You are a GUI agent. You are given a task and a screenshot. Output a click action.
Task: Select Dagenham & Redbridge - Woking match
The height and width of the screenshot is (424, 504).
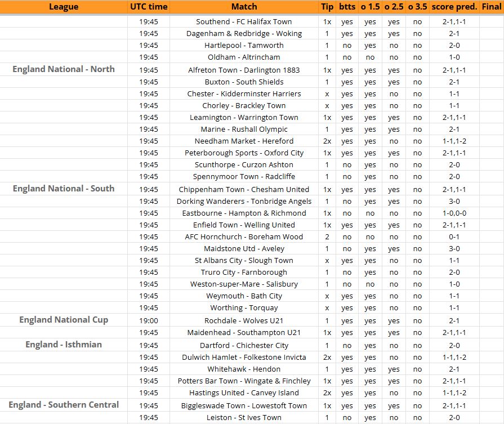[244, 33]
